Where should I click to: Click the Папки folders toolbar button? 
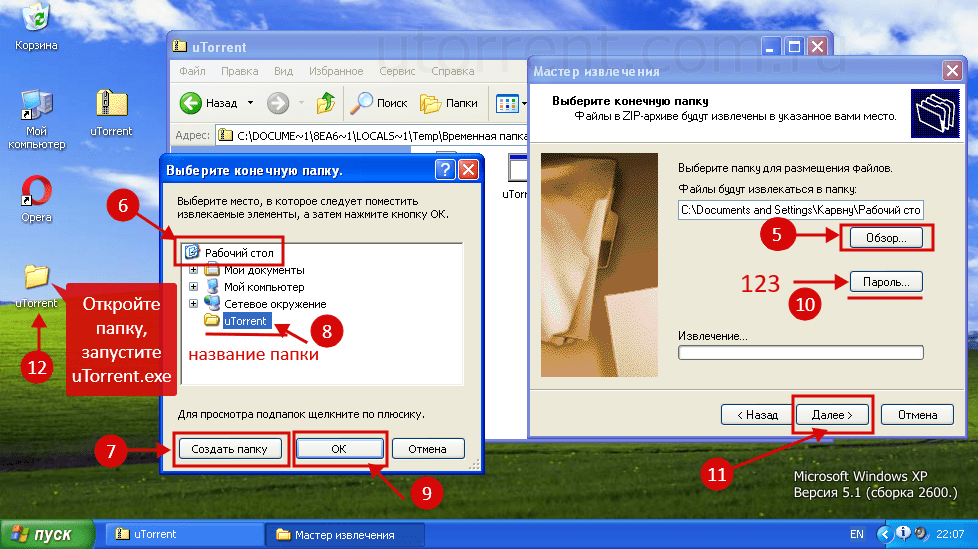pos(449,103)
